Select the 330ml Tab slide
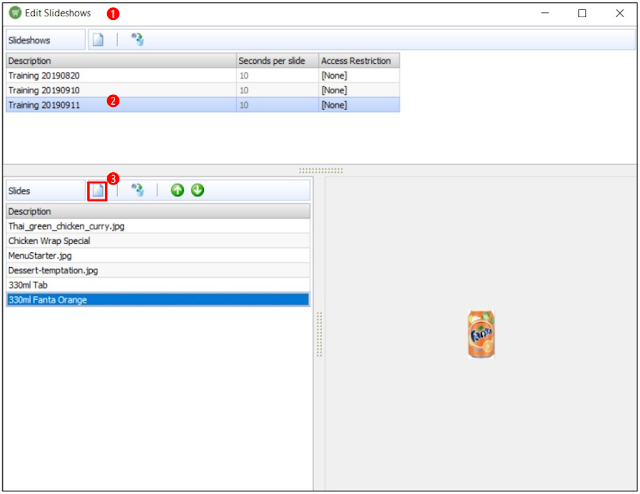 pos(158,285)
